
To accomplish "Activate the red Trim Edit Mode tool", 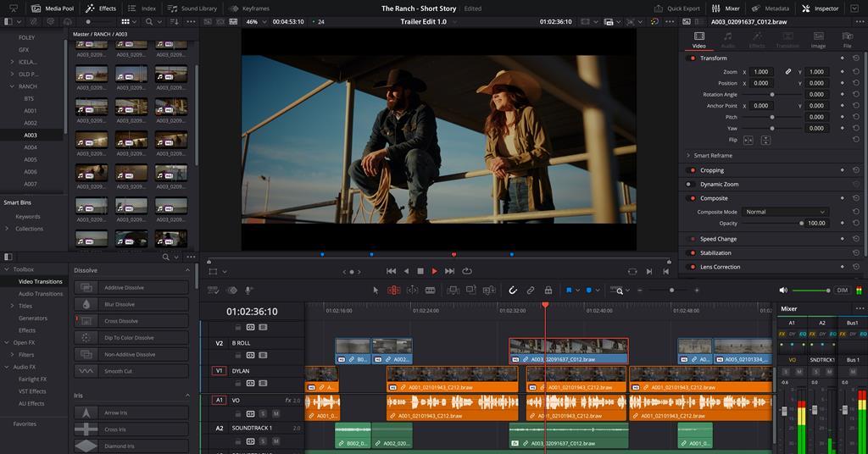I will pos(393,291).
